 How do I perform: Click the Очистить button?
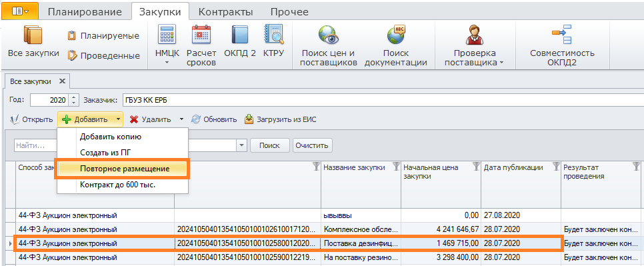pyautogui.click(x=313, y=145)
